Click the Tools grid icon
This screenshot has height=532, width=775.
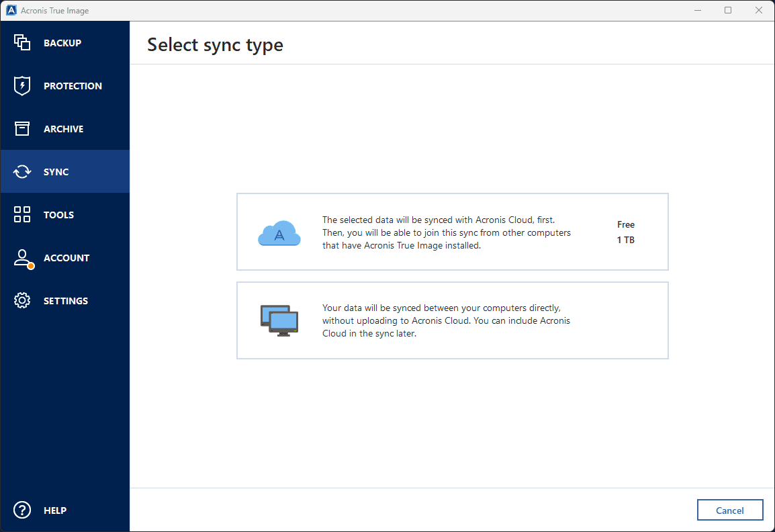tap(22, 215)
